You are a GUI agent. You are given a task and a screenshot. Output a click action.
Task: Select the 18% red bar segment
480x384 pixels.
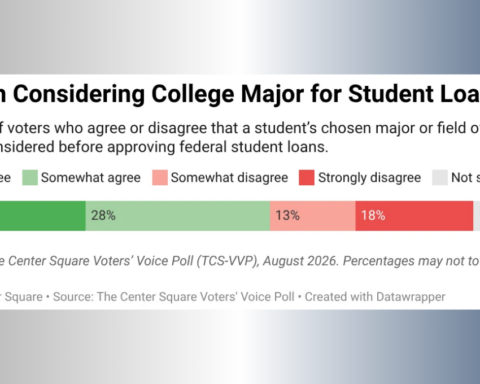click(414, 216)
